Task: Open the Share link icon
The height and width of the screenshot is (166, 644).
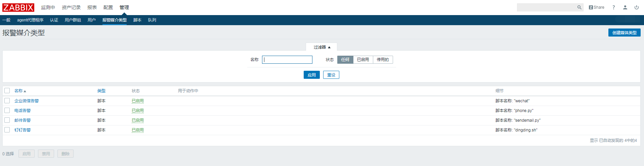Action: click(596, 7)
